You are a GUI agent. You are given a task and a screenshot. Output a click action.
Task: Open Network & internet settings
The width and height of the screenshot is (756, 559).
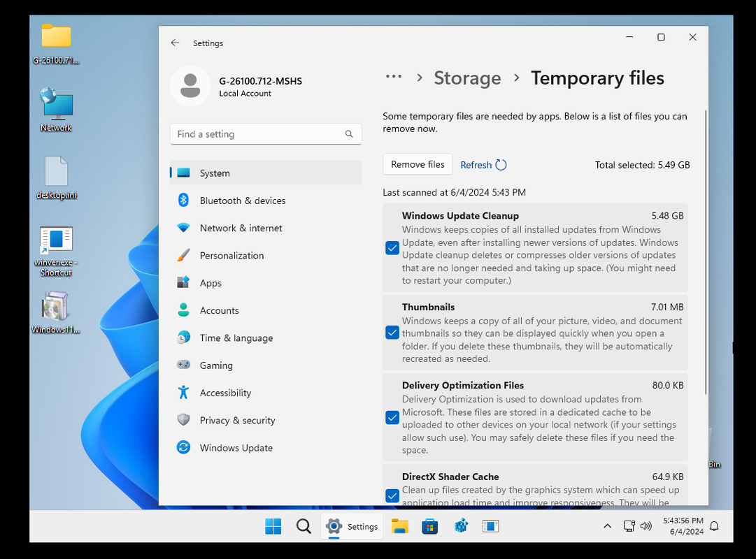266,228
